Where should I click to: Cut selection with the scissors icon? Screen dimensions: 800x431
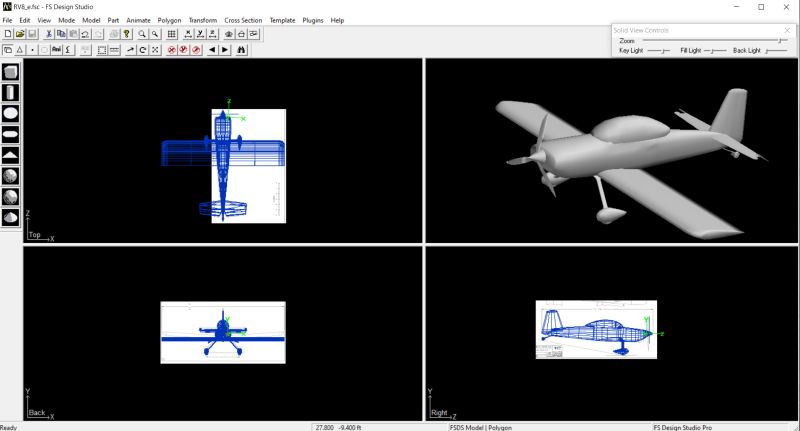tap(49, 34)
